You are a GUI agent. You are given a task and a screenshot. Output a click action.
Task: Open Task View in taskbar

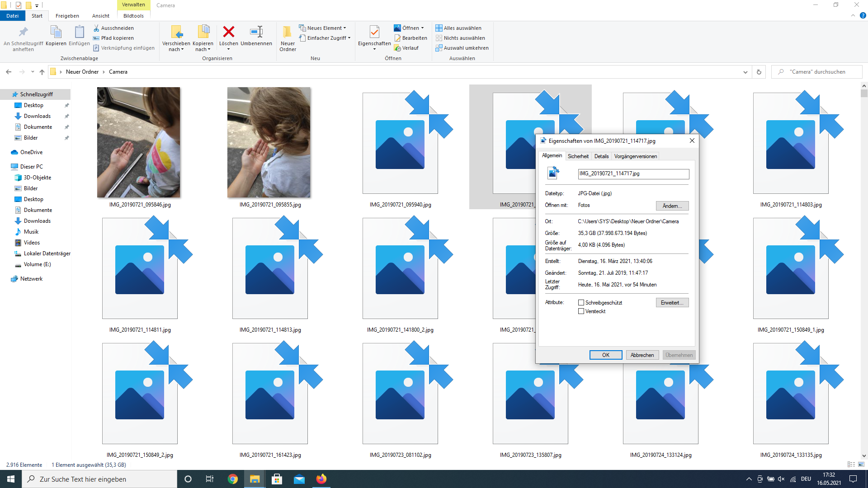click(209, 479)
